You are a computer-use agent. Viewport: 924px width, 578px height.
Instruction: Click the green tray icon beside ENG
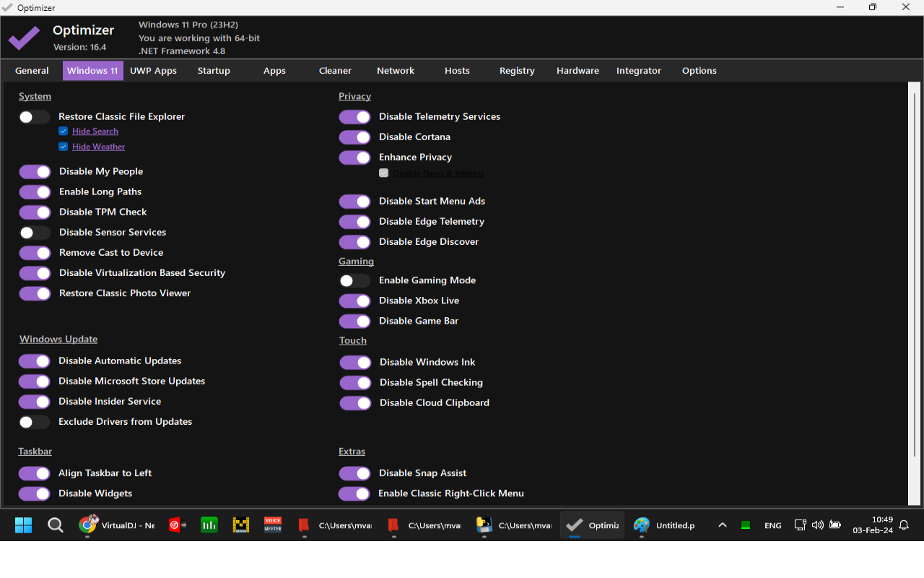[746, 525]
